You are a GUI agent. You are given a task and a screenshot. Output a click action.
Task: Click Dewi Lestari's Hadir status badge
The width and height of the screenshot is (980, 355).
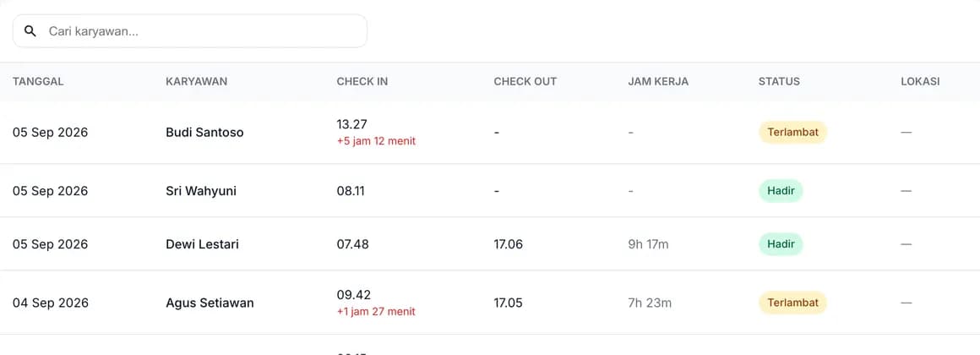(x=781, y=243)
